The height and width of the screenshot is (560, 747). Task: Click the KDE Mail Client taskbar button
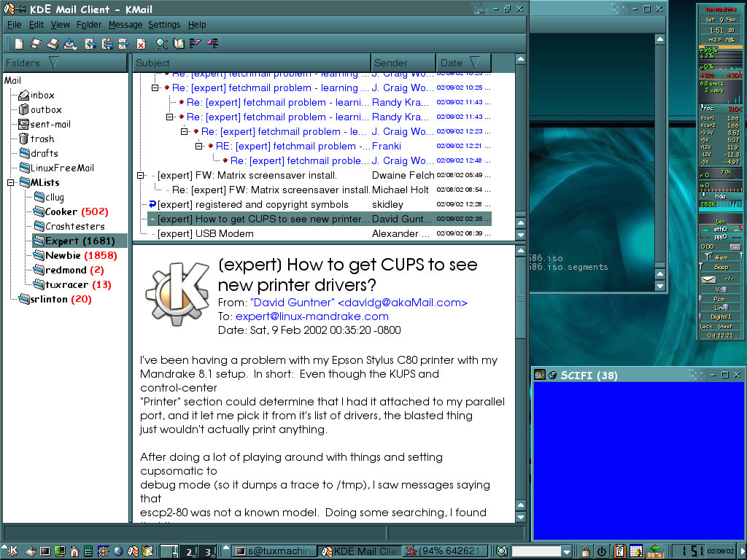point(360,551)
